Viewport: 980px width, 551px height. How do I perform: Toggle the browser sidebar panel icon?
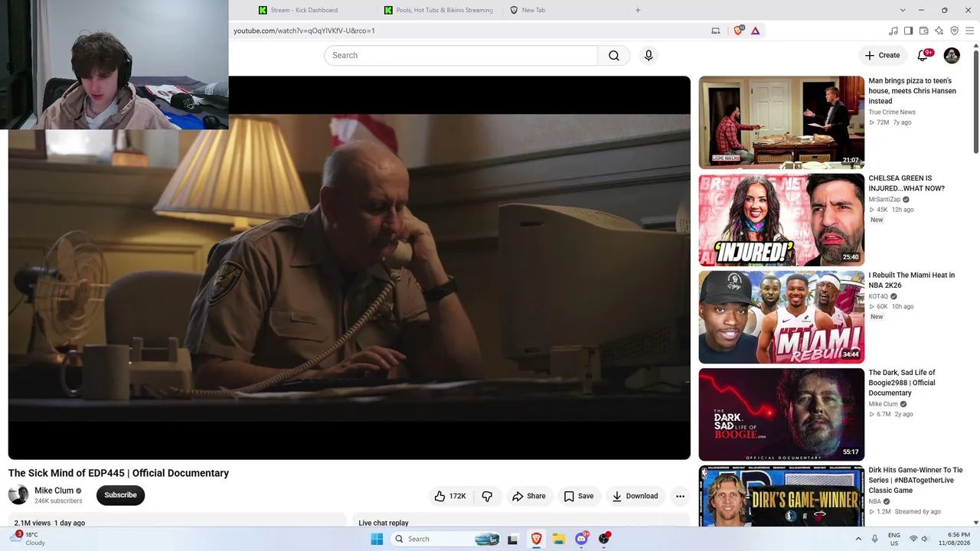(x=908, y=31)
